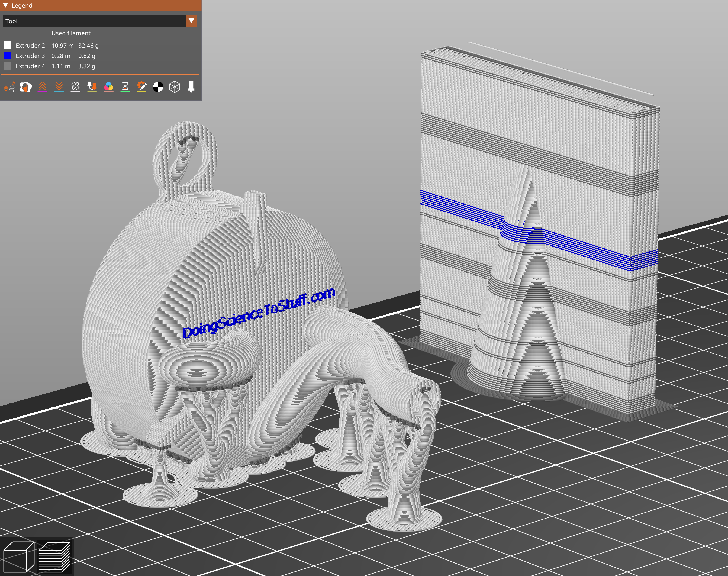Switch to 3D editor cube view
The image size is (728, 576).
tap(18, 556)
